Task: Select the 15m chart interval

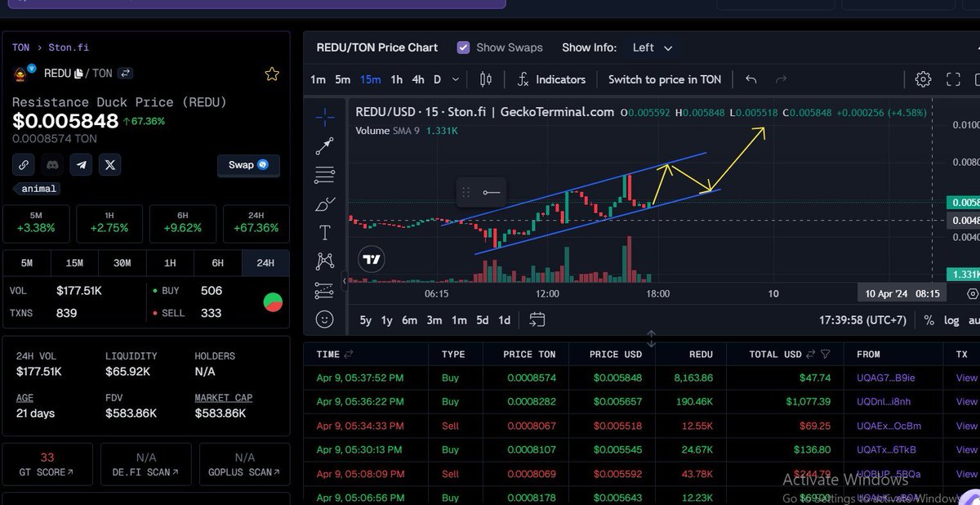Action: 371,79
